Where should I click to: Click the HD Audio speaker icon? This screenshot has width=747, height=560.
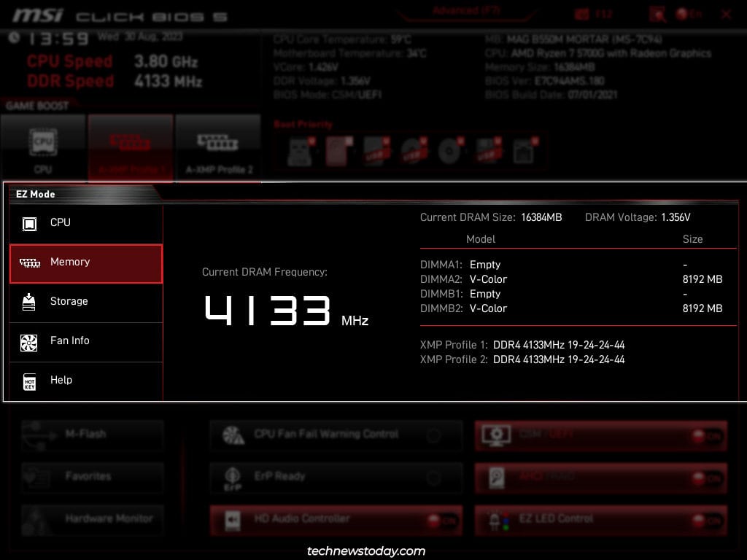(x=233, y=520)
